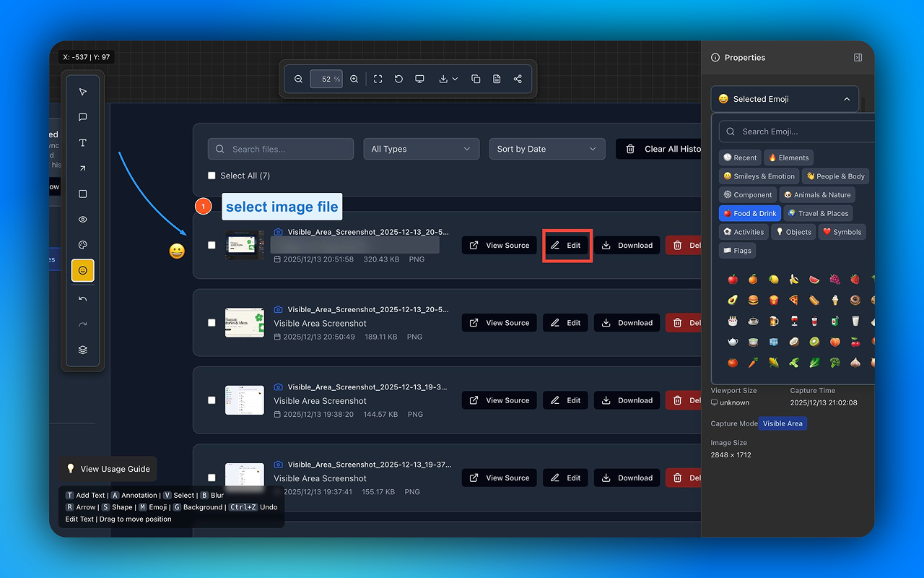Select the Travel & Places category

click(x=818, y=214)
